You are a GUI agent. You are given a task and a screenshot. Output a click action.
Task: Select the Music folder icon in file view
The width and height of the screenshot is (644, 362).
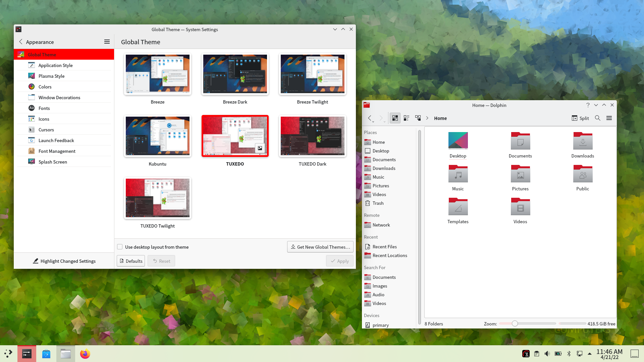[458, 173]
